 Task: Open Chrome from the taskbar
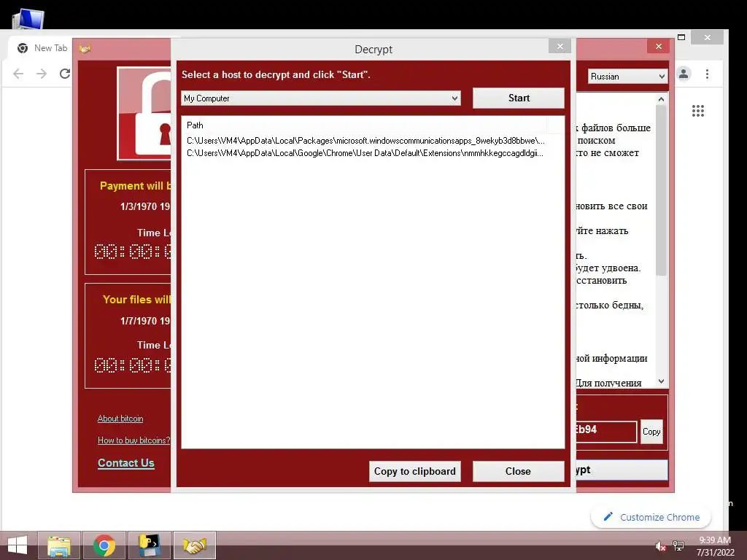click(104, 545)
